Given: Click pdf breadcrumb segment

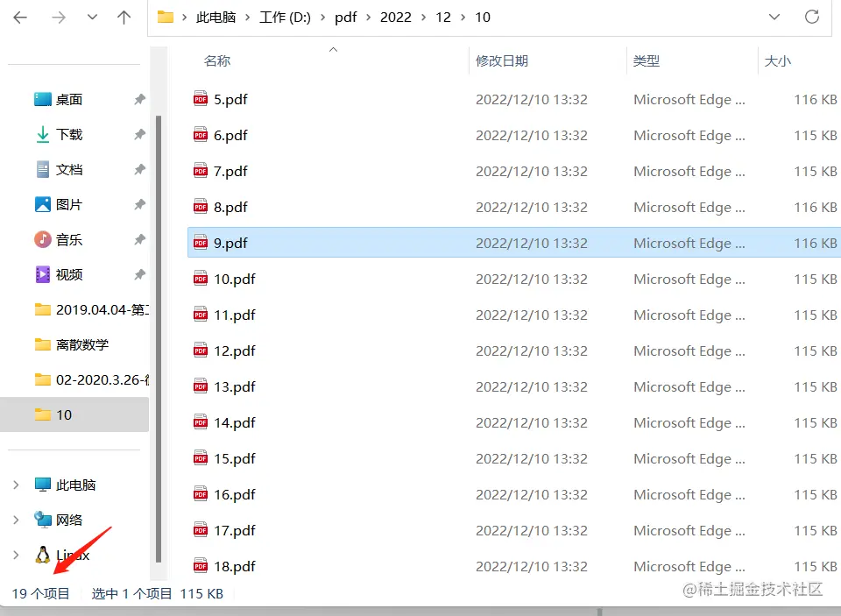Looking at the screenshot, I should tap(345, 18).
